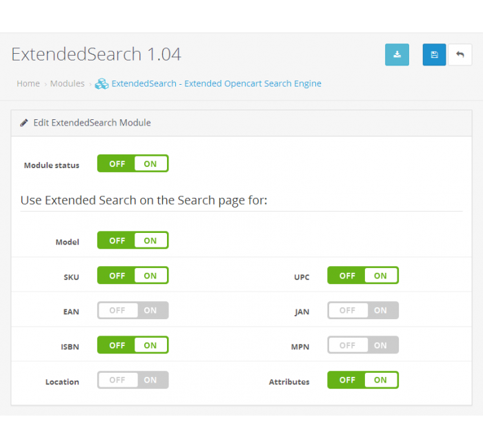This screenshot has width=483, height=448.
Task: Click the 'Location' label
Action: (x=62, y=382)
